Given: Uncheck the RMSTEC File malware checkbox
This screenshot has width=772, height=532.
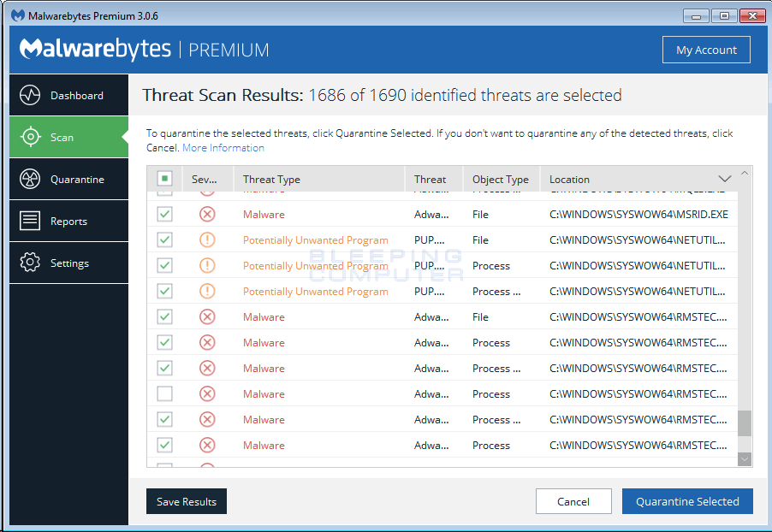Looking at the screenshot, I should [x=164, y=316].
